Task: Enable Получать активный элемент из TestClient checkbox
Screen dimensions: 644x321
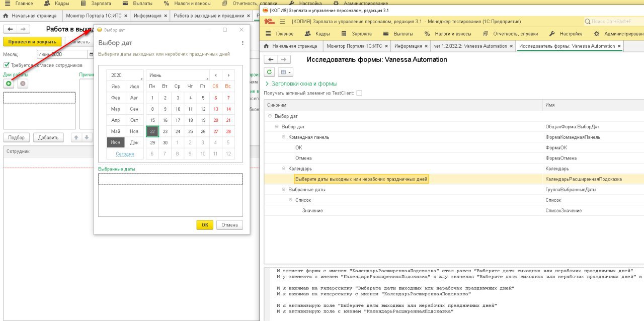Action: [x=359, y=93]
